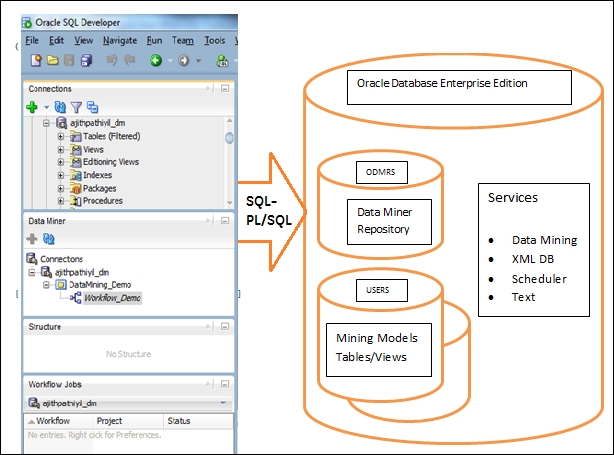Select the Procedures tree item
Screen dimensions: 614x455
pos(103,201)
